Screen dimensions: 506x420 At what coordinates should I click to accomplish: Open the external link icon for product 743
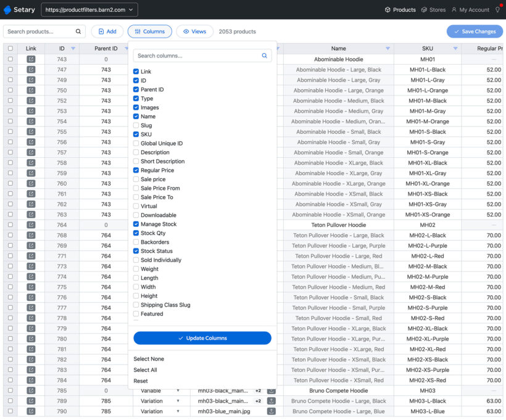[31, 59]
